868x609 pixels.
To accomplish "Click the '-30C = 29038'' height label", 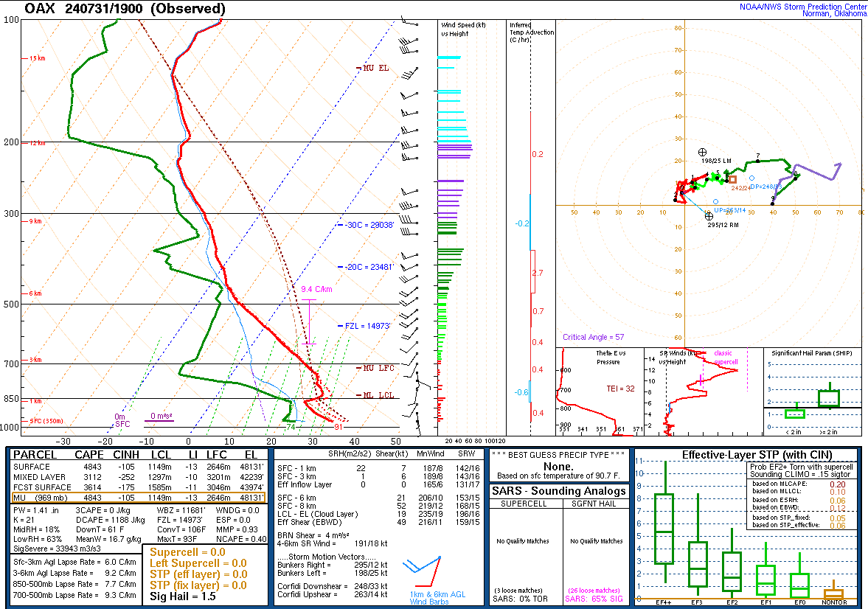I will 366,226.
